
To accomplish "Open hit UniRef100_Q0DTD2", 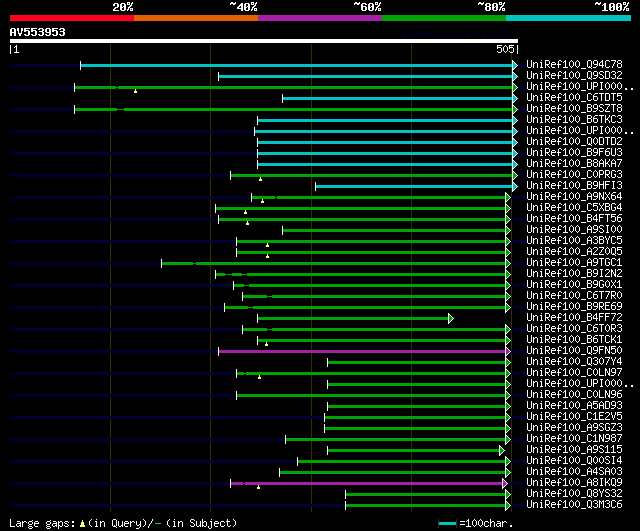I will (574, 142).
